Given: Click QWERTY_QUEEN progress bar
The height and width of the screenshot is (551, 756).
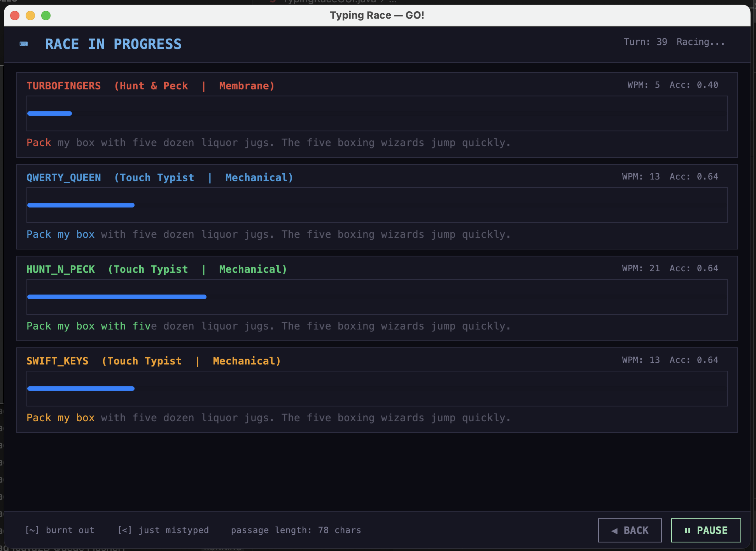Looking at the screenshot, I should (377, 205).
